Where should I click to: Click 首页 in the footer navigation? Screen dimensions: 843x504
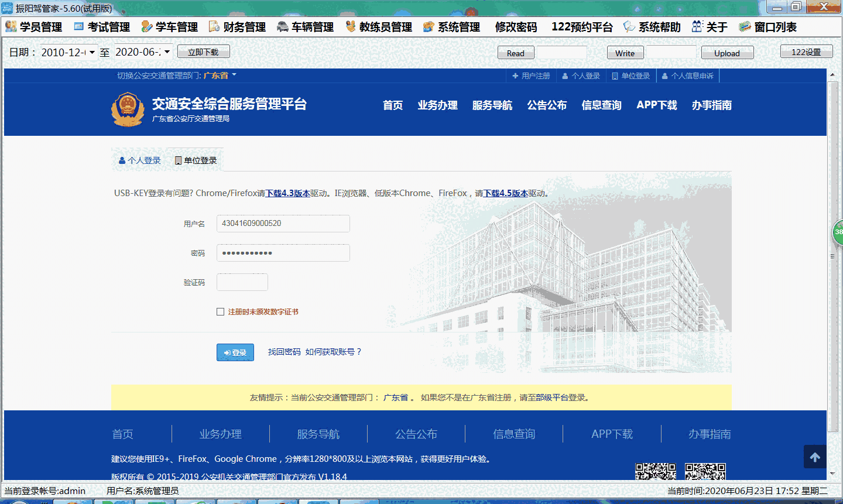click(x=122, y=434)
